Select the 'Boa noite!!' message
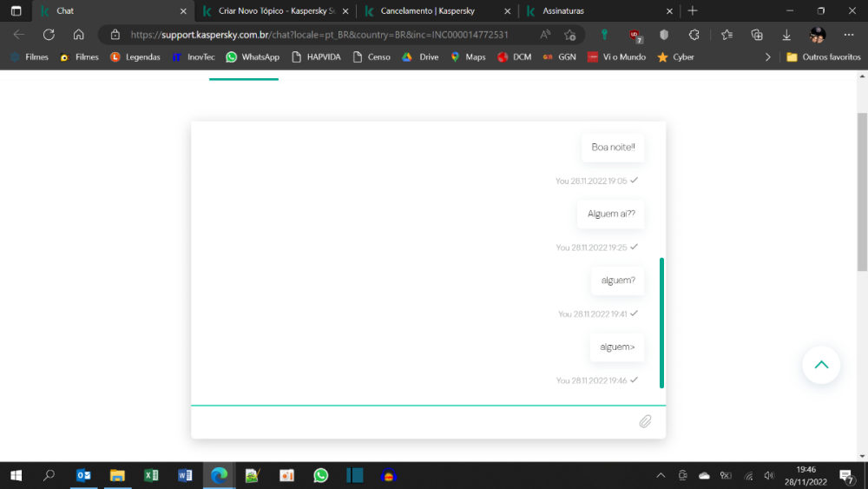Image resolution: width=868 pixels, height=489 pixels. [x=613, y=148]
